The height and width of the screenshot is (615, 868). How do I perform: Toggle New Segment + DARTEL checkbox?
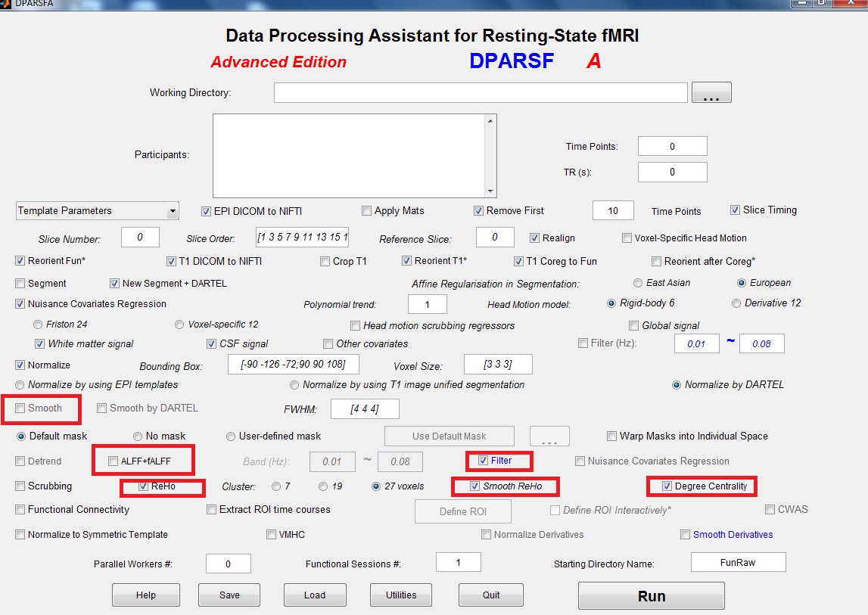point(114,284)
